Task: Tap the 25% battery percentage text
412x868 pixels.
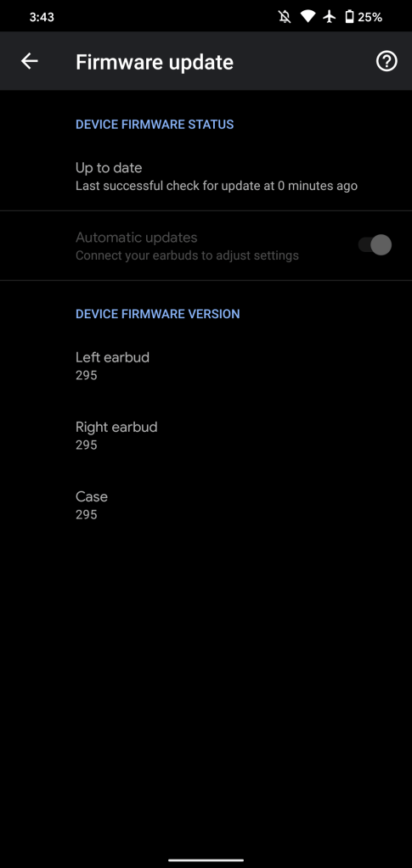Action: pos(370,17)
